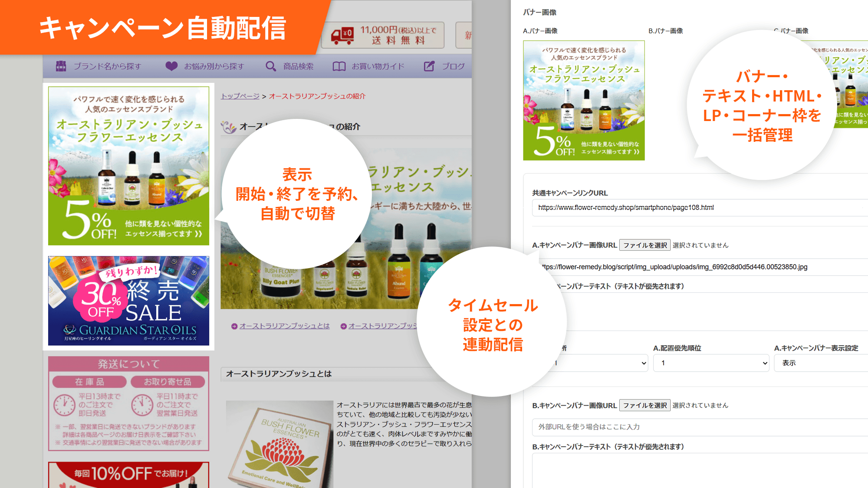Click the sidebar 5% OFF Bush Flower banner
This screenshot has height=488, width=868.
coord(128,166)
